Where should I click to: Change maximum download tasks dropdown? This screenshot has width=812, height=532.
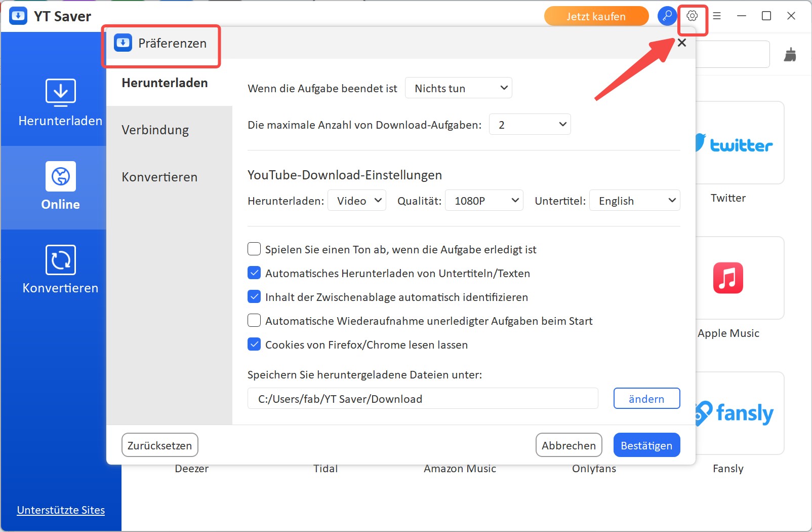530,125
